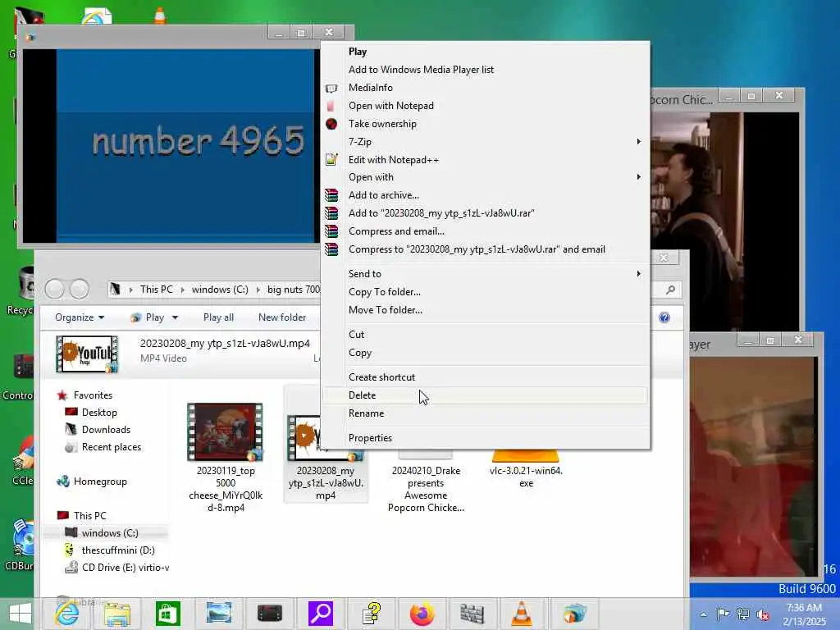Image resolution: width=840 pixels, height=630 pixels.
Task: Select the top 5000 cheese video thumbnail
Action: tap(225, 431)
